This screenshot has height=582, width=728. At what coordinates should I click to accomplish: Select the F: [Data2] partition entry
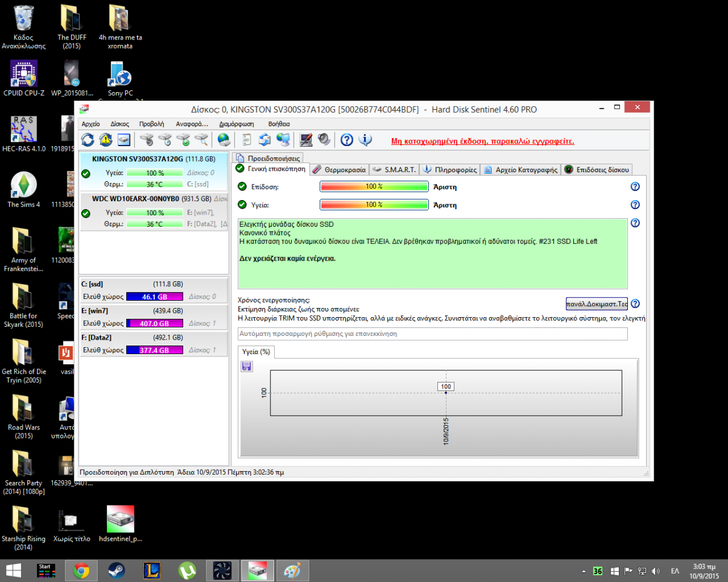154,344
